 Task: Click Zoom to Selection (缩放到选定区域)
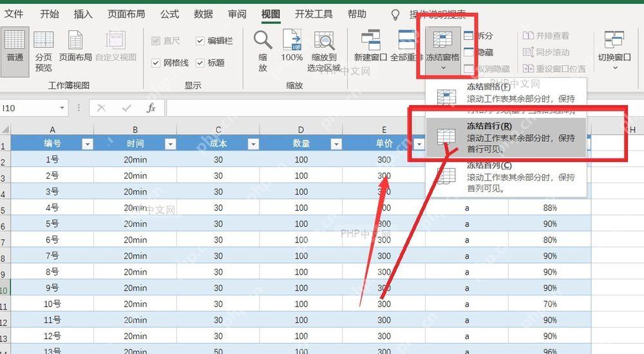coord(324,52)
